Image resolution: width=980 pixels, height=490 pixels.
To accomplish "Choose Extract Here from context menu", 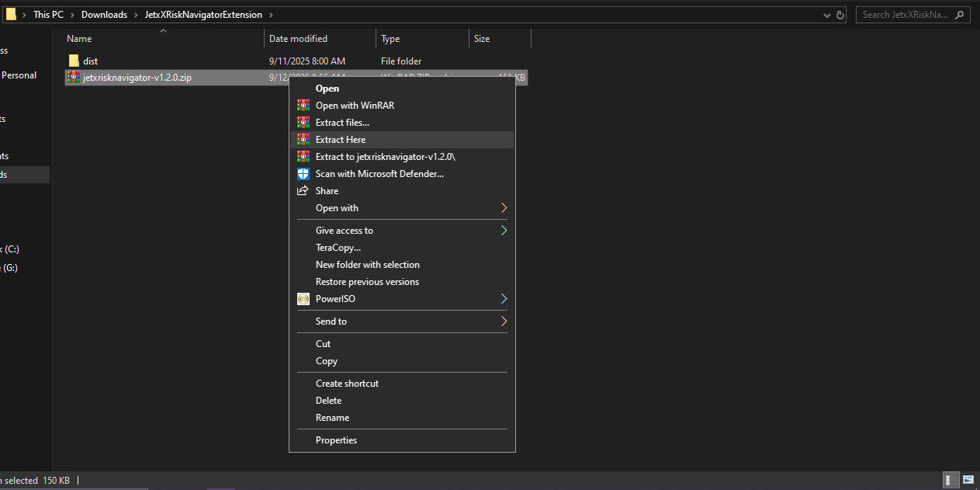I will point(341,140).
